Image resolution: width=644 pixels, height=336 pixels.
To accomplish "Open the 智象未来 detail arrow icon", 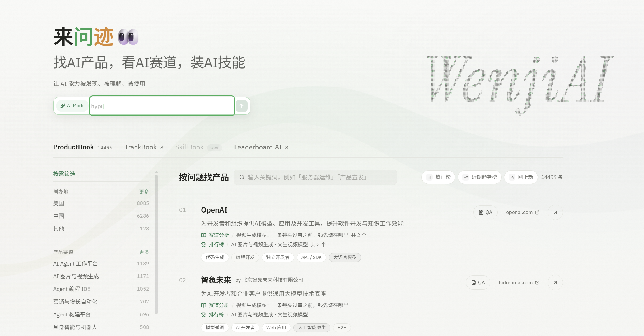I will pyautogui.click(x=555, y=283).
